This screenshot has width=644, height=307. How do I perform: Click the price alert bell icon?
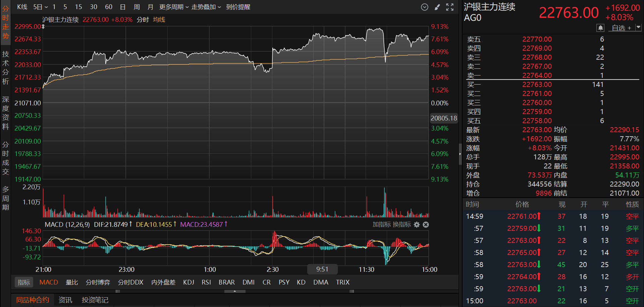coord(600,28)
